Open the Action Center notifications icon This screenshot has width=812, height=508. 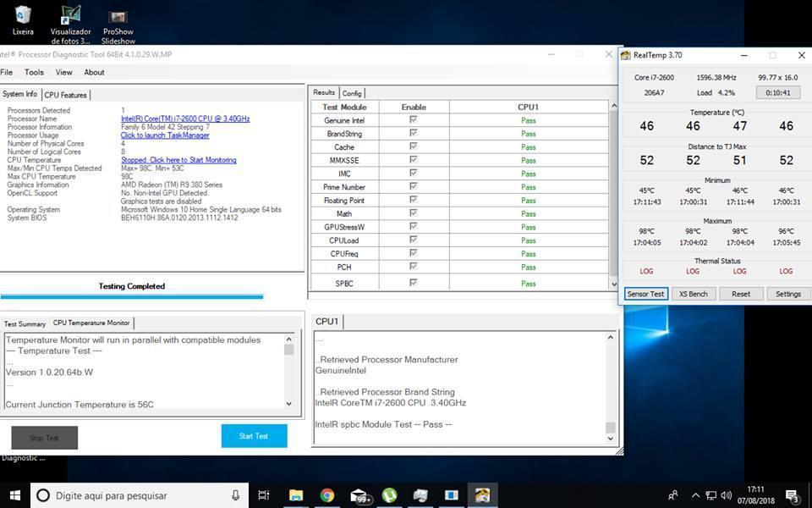tap(792, 495)
